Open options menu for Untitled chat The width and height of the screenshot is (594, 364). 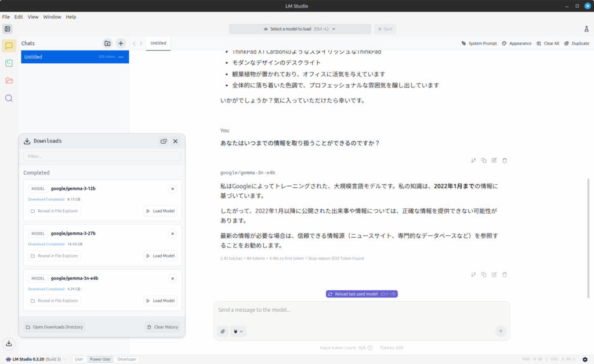pyautogui.click(x=121, y=57)
